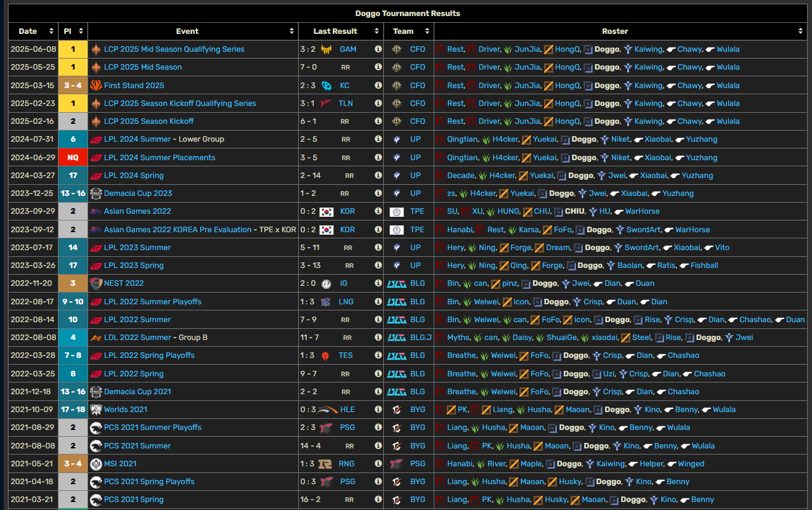Open the LDL 2022 Summer event link

coord(138,338)
